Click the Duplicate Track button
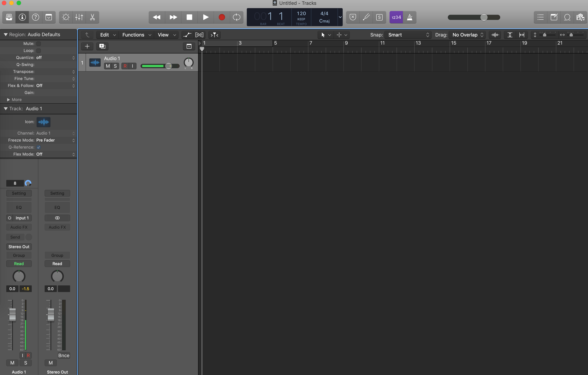This screenshot has height=375, width=588. click(102, 46)
